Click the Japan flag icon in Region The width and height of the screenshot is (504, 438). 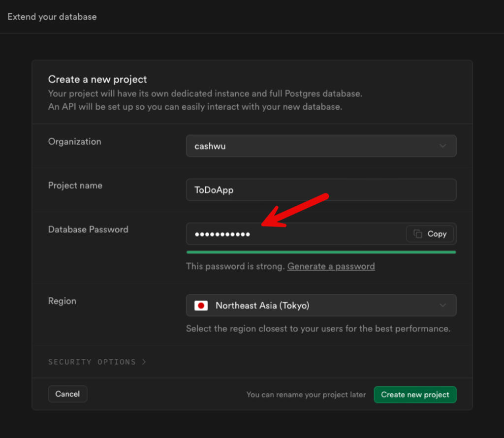pos(201,306)
